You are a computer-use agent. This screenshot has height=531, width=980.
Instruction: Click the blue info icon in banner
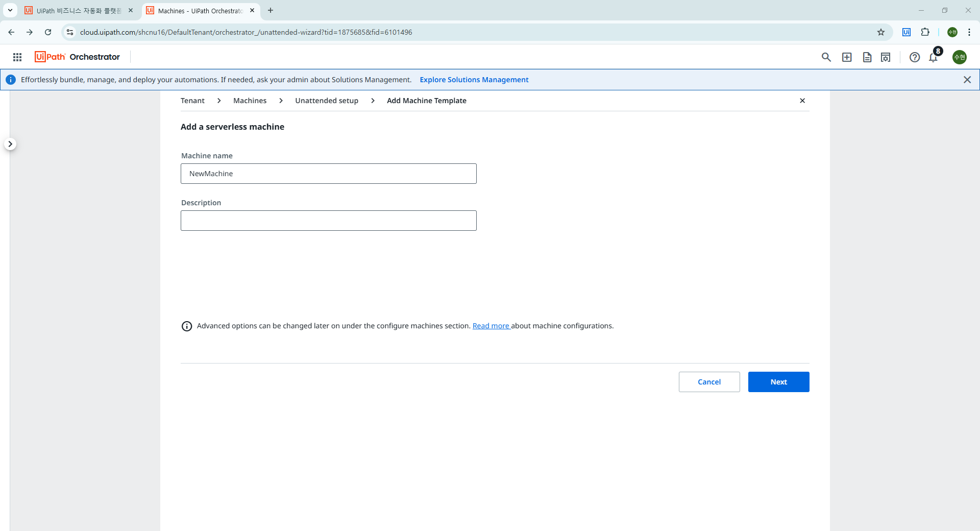click(11, 80)
